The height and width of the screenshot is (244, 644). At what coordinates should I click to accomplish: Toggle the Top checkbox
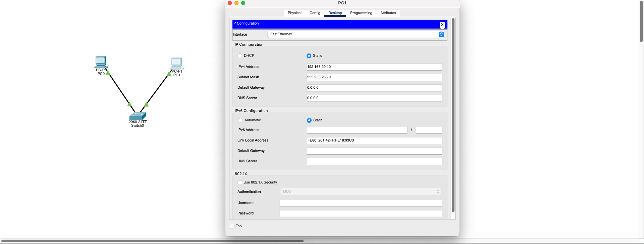(232, 226)
